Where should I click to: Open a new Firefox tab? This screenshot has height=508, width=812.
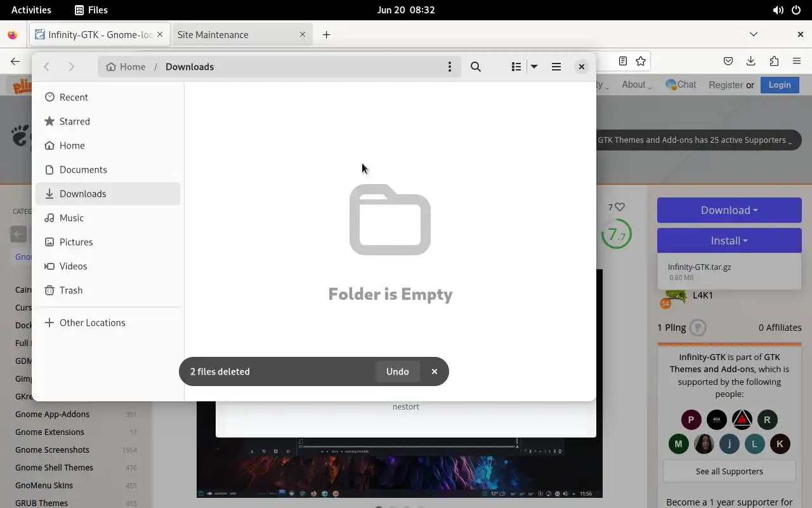coord(326,34)
